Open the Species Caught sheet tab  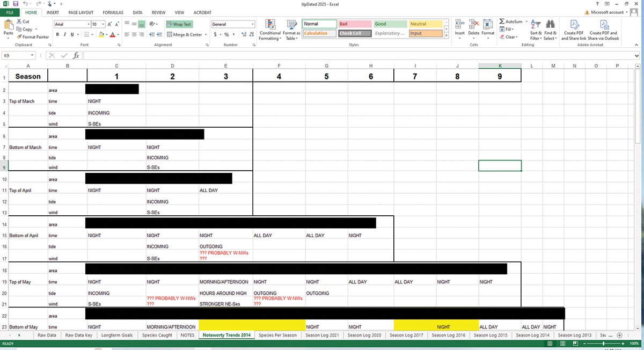[157, 335]
